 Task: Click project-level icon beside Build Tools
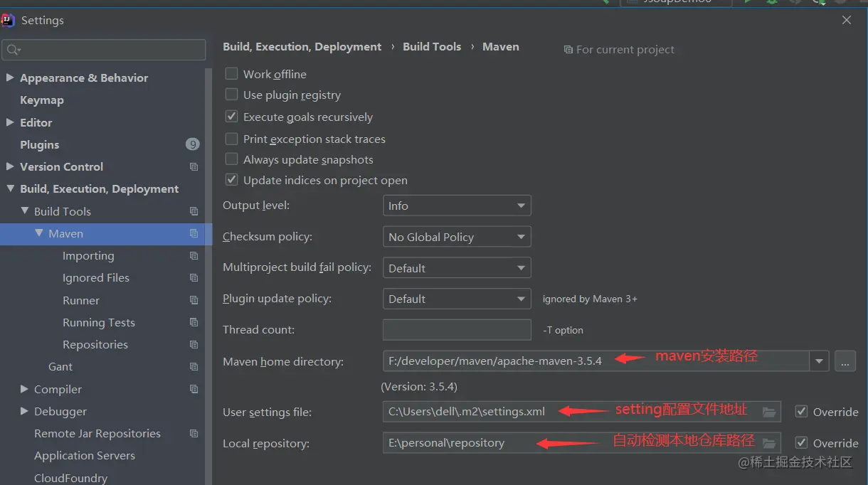click(x=194, y=211)
